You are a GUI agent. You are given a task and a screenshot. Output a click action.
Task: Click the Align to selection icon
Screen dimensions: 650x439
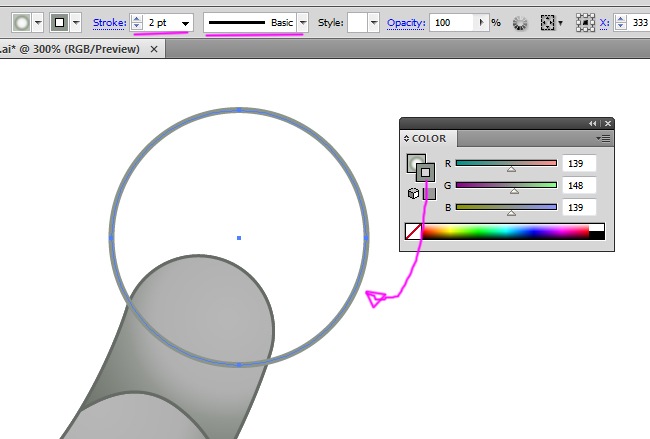547,22
